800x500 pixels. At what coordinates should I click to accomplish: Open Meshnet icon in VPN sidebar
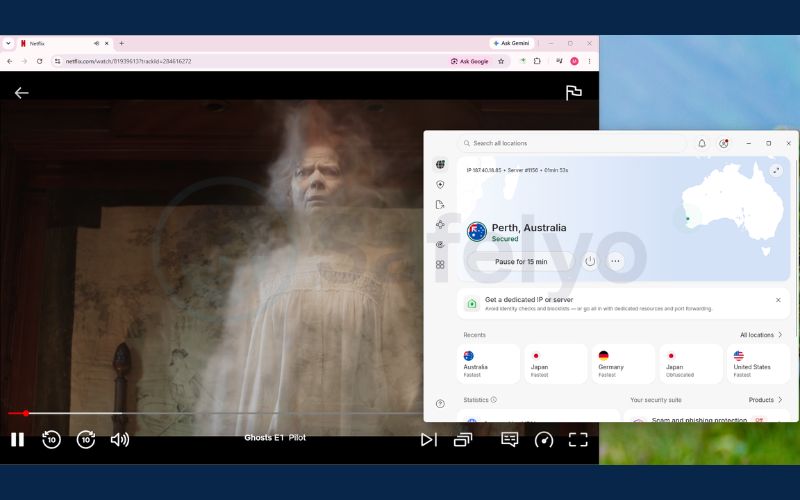(440, 224)
